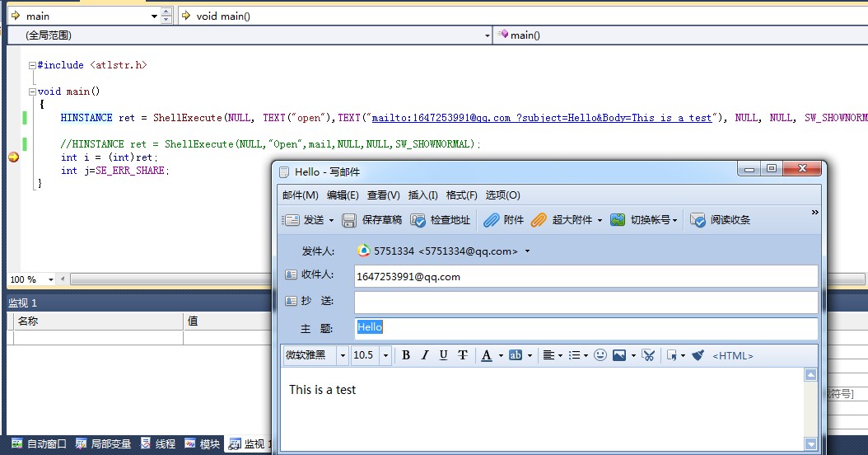Image resolution: width=868 pixels, height=455 pixels.
Task: Click the CC address book icon
Action: [x=291, y=301]
